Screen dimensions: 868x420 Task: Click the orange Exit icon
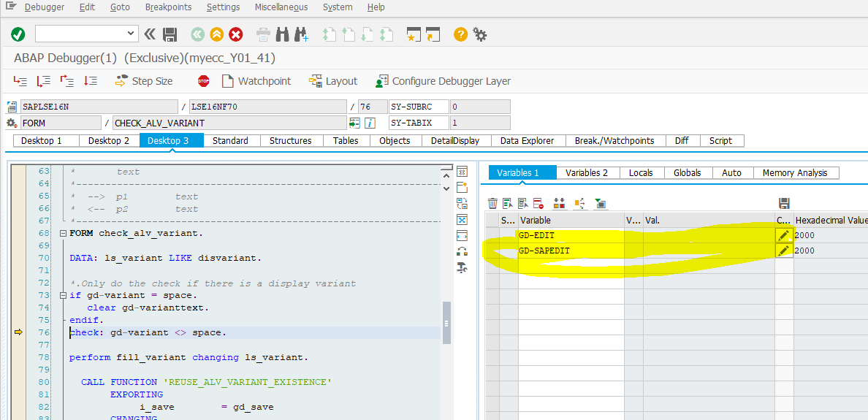tap(216, 34)
